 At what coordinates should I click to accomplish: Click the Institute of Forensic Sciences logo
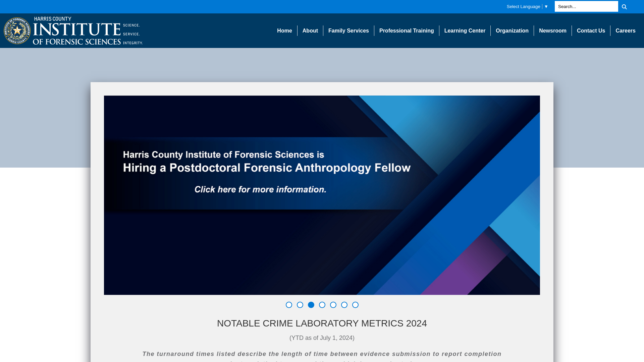[73, 31]
